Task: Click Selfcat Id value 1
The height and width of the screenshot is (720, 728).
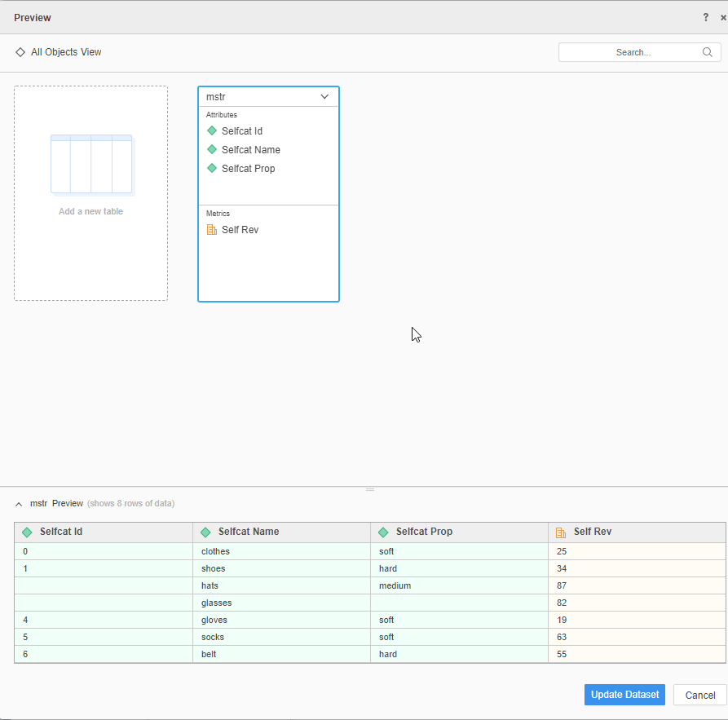Action: (104, 568)
